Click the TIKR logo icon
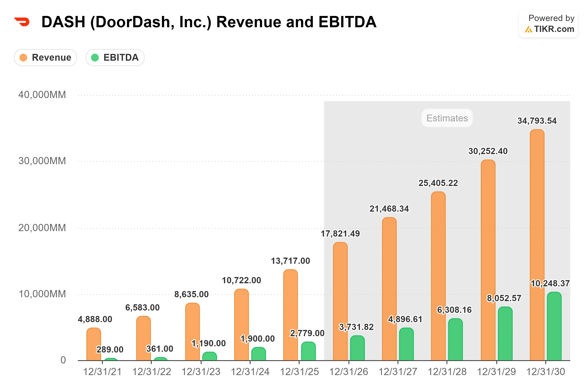The image size is (588, 392). (x=528, y=30)
